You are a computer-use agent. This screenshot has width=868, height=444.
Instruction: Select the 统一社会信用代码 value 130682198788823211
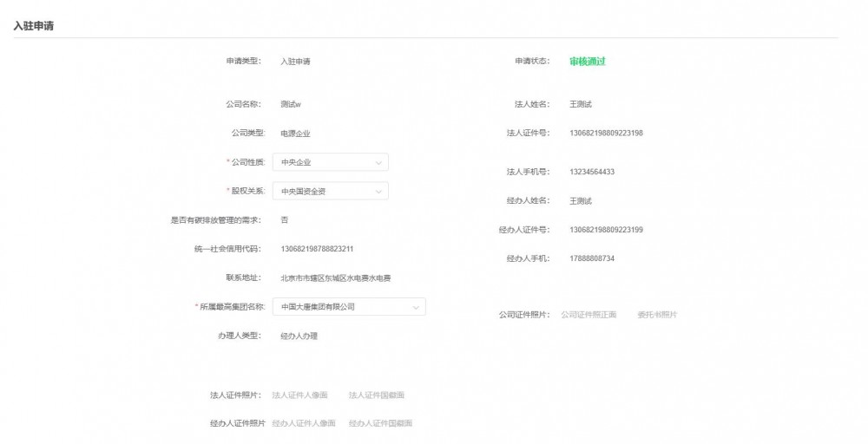pyautogui.click(x=317, y=249)
